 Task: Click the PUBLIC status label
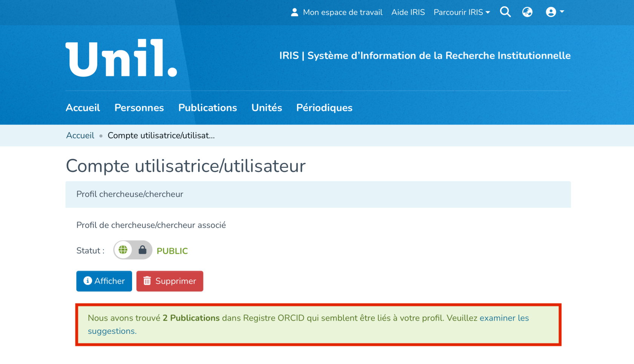coord(172,251)
